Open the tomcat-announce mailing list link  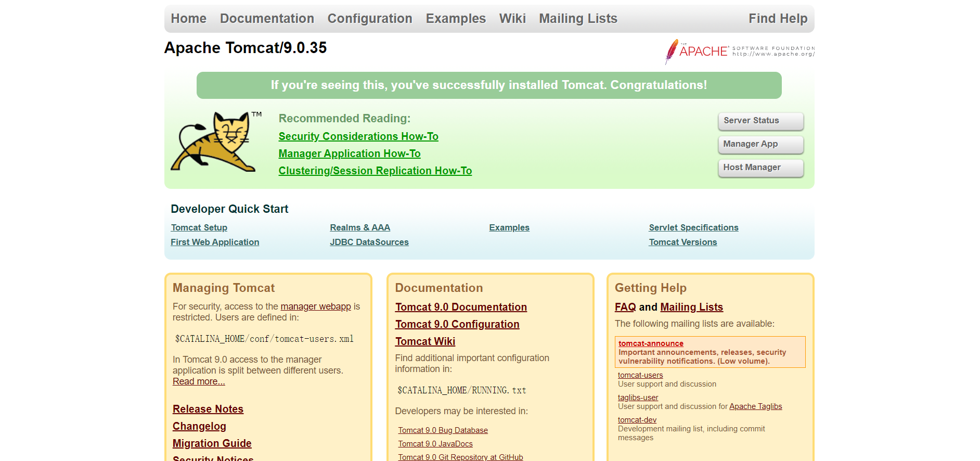click(x=651, y=343)
